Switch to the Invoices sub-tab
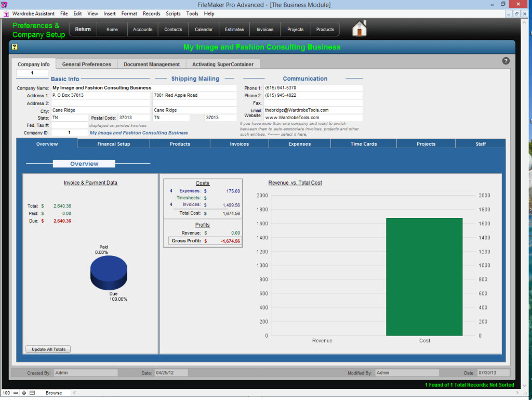532x400 pixels. pos(239,144)
